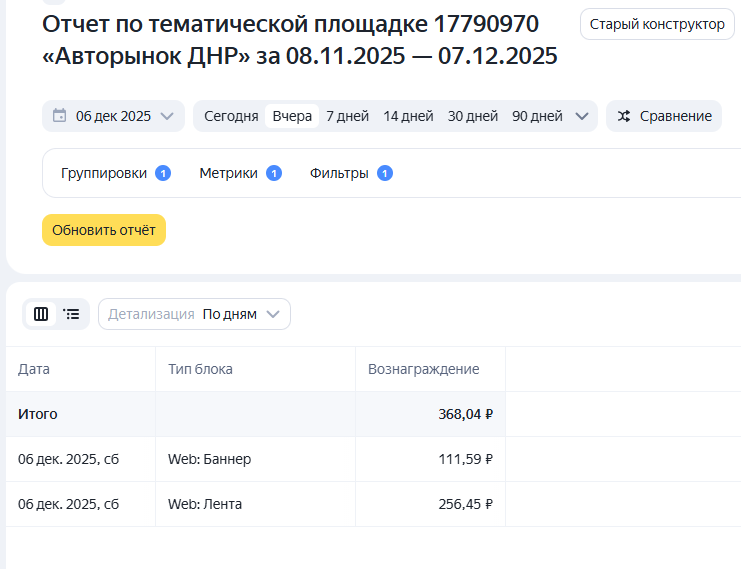Screen dimensions: 741x569
Task: Switch to Старый конструктор
Action: pos(656,24)
